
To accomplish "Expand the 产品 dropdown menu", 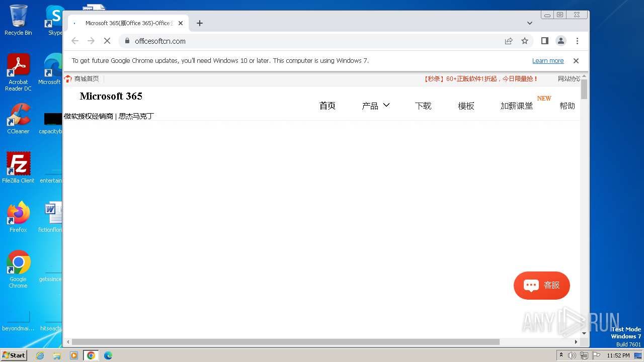I will (376, 106).
